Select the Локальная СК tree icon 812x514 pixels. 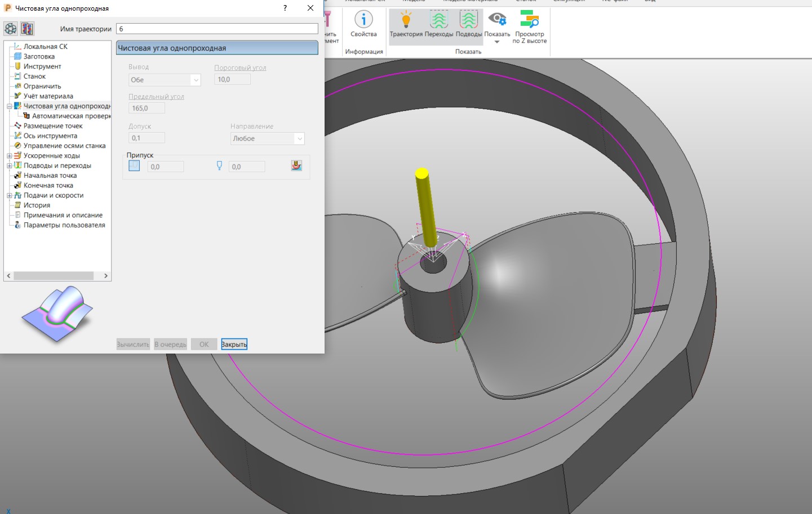(17, 47)
